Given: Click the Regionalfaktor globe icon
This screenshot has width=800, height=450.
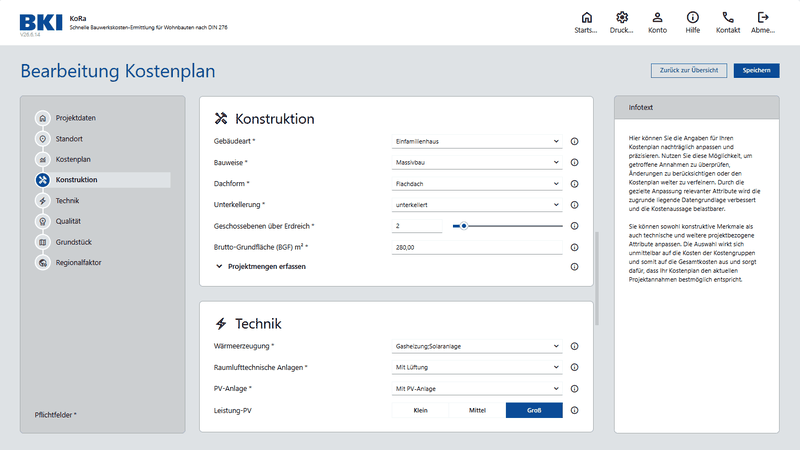Looking at the screenshot, I should click(43, 263).
